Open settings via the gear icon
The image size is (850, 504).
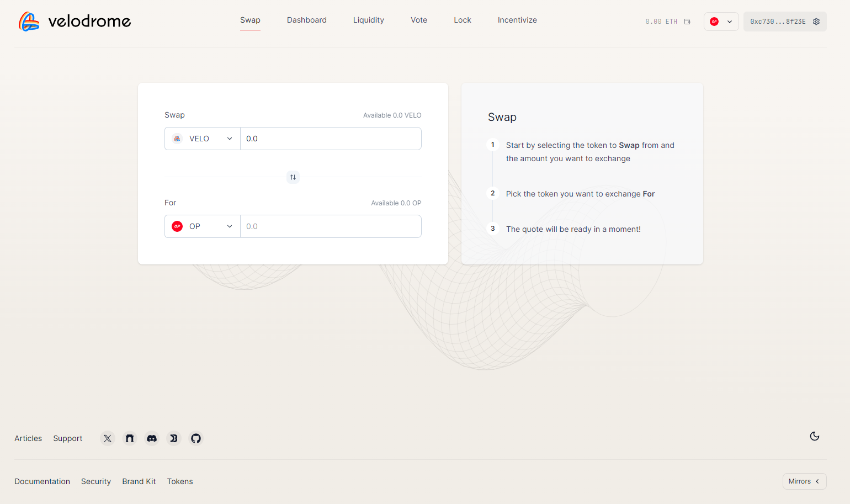[816, 22]
